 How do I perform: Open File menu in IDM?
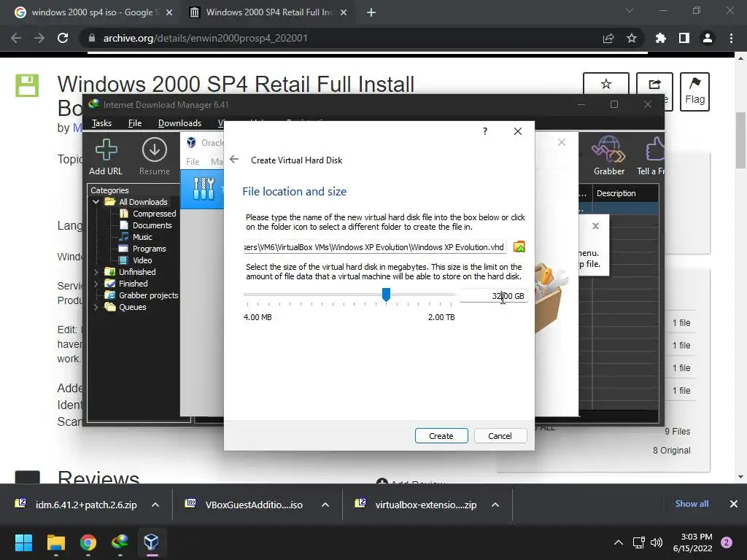(x=135, y=123)
